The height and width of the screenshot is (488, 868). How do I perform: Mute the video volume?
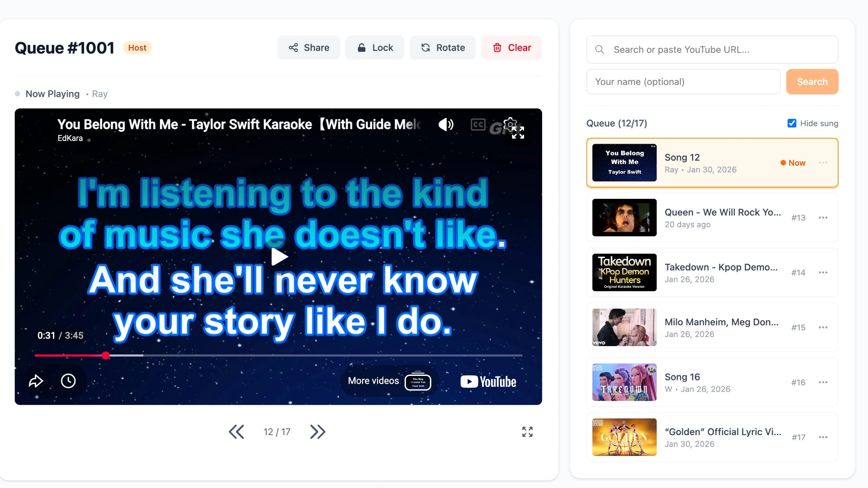(x=445, y=124)
